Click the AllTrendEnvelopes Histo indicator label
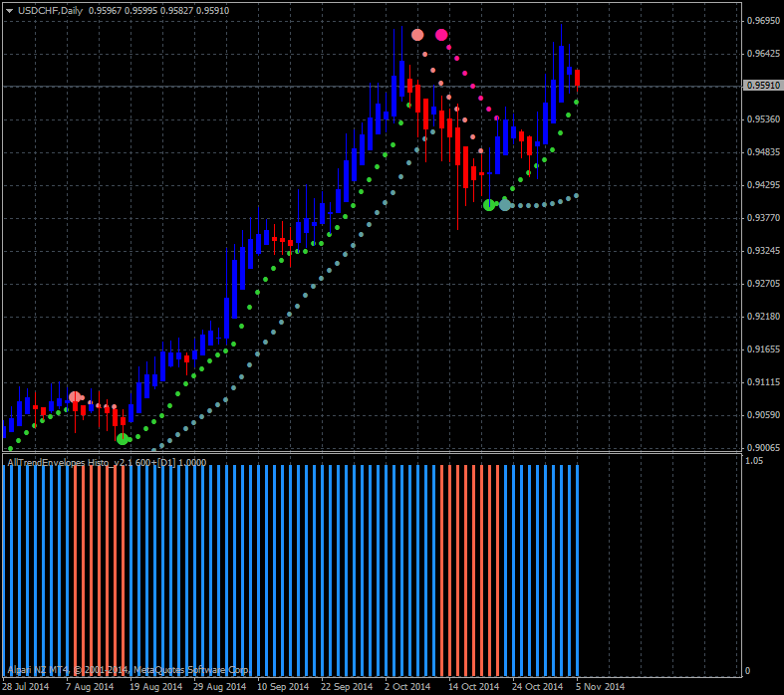This screenshot has height=695, width=784. pos(107,462)
